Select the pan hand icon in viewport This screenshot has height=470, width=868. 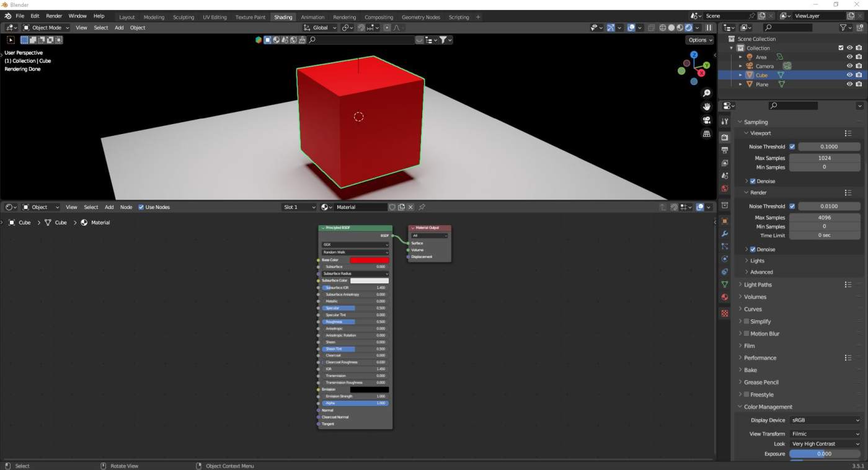click(707, 107)
